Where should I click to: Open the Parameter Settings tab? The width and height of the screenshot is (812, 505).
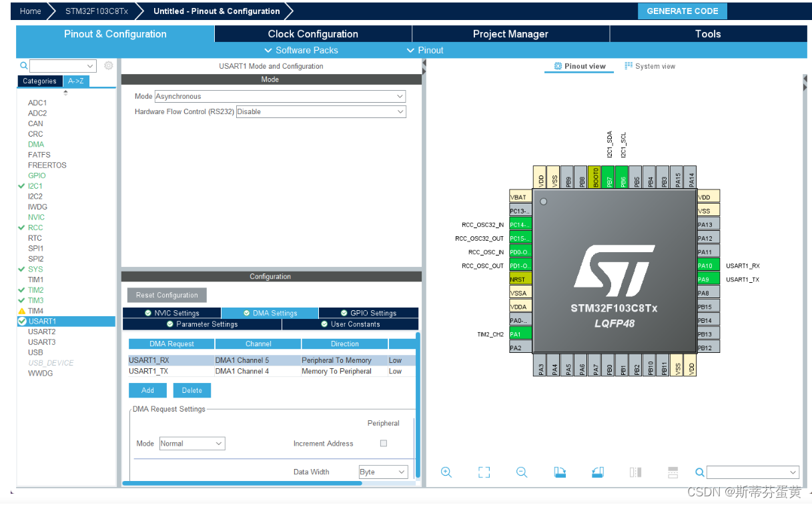click(x=202, y=324)
